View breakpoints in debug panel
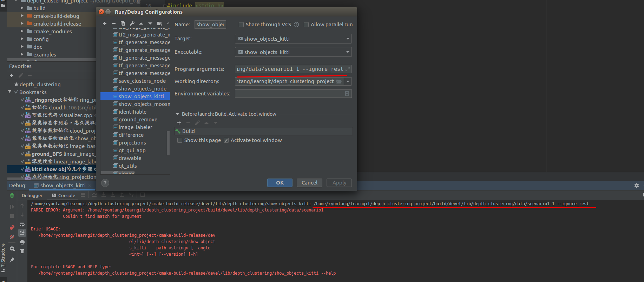The height and width of the screenshot is (282, 644). click(x=12, y=227)
